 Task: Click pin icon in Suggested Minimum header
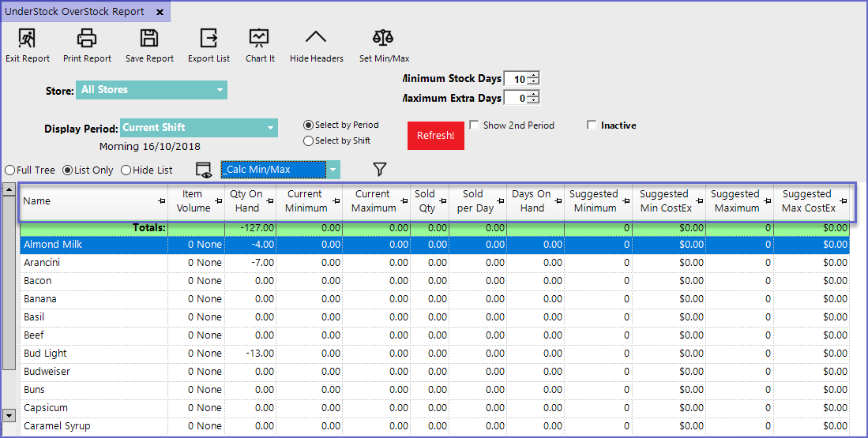click(626, 200)
